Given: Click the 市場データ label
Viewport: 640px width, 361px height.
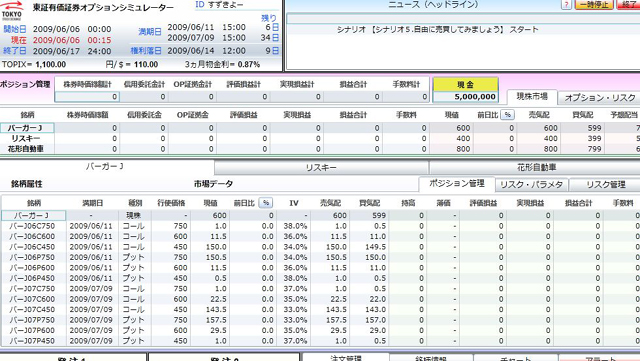Looking at the screenshot, I should click(x=213, y=184).
